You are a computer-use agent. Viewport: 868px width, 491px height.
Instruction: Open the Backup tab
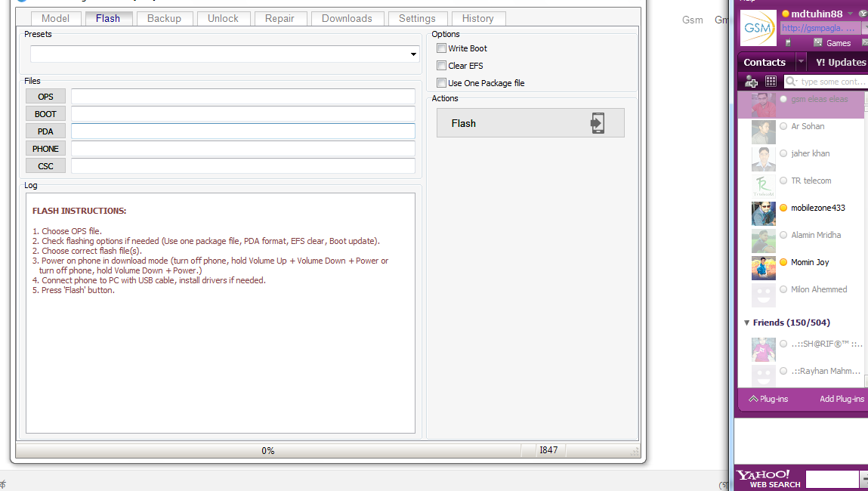164,18
